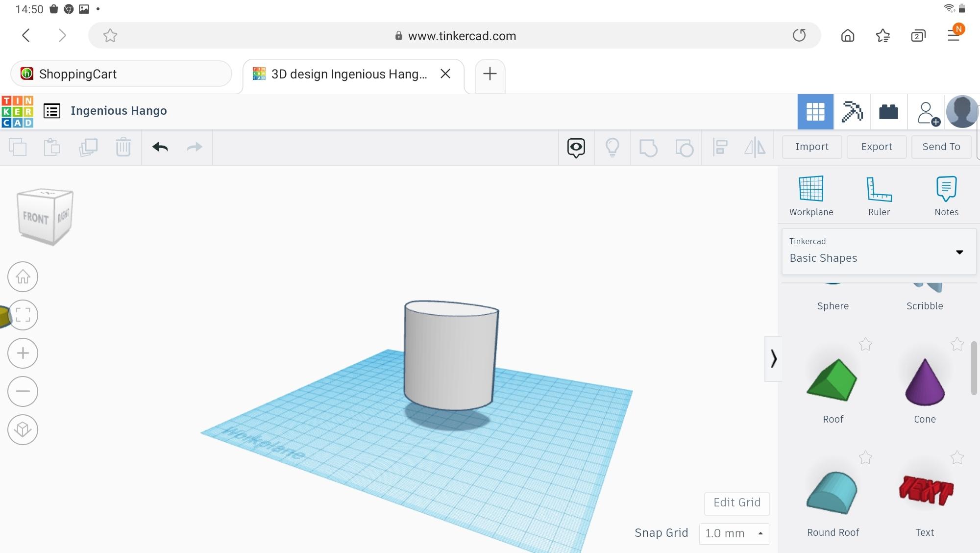Open the tab switcher showing 2
Image resolution: width=980 pixels, height=553 pixels.
point(918,35)
